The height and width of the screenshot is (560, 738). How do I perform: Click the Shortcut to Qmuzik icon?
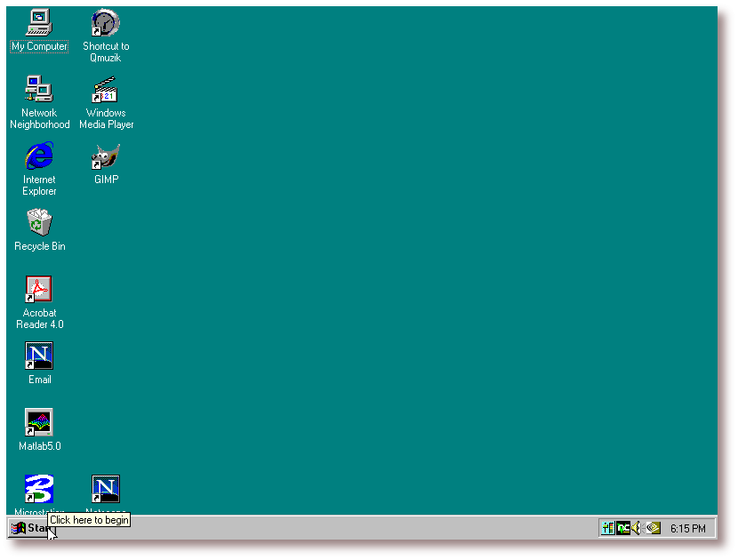click(106, 22)
